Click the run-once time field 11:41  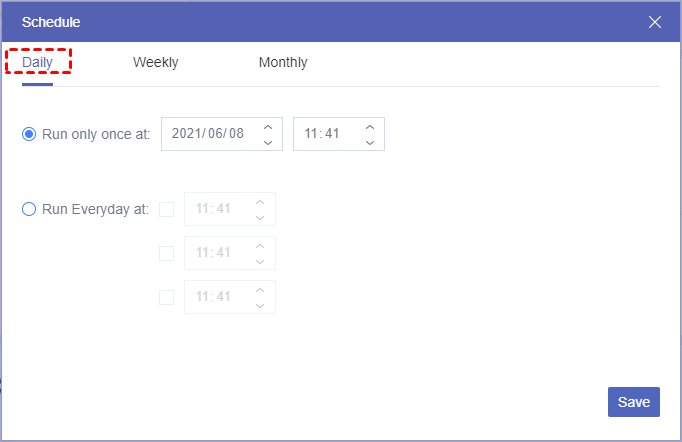(324, 134)
